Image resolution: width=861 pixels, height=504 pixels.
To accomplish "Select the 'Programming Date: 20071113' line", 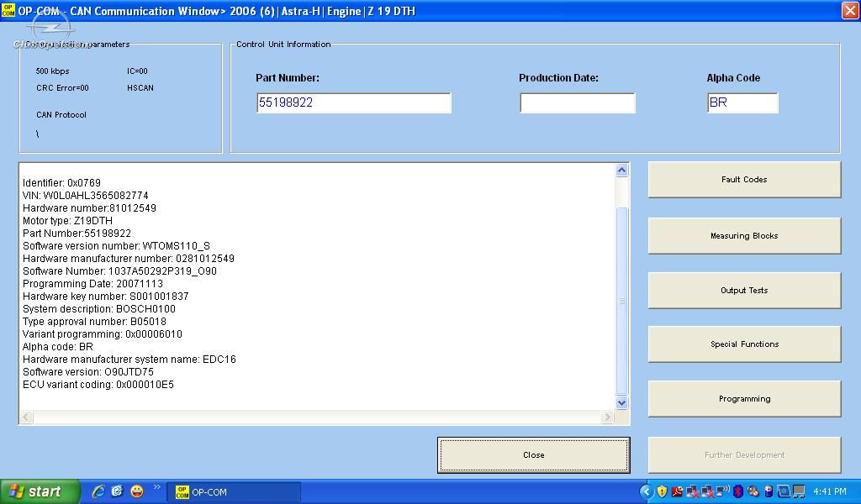I will click(92, 284).
